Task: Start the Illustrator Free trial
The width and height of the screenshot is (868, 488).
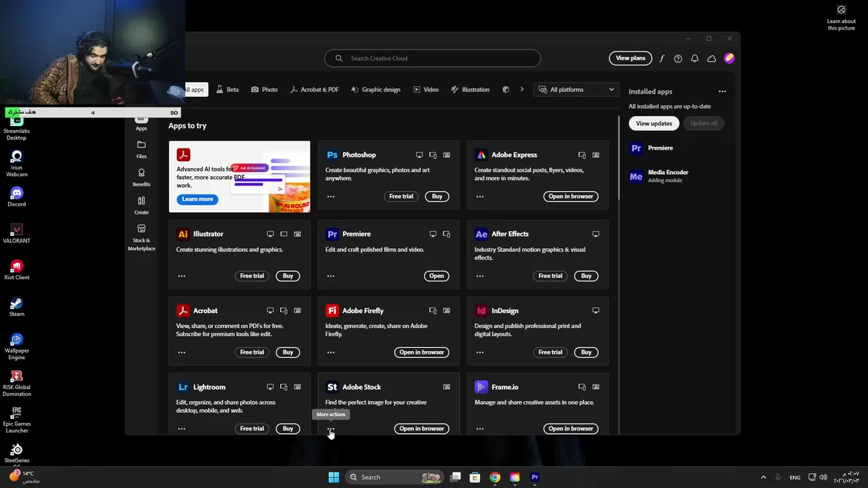Action: (x=252, y=276)
